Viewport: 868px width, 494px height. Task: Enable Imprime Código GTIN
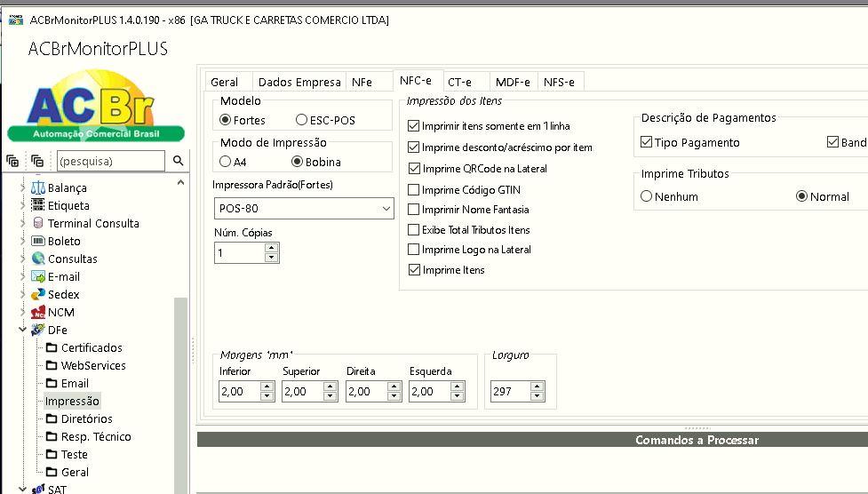point(413,190)
